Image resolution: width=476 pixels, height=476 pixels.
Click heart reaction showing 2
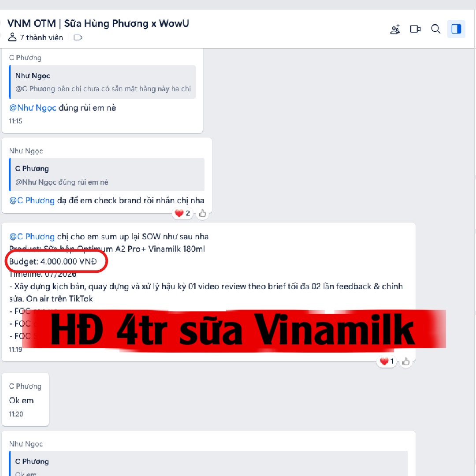click(183, 213)
